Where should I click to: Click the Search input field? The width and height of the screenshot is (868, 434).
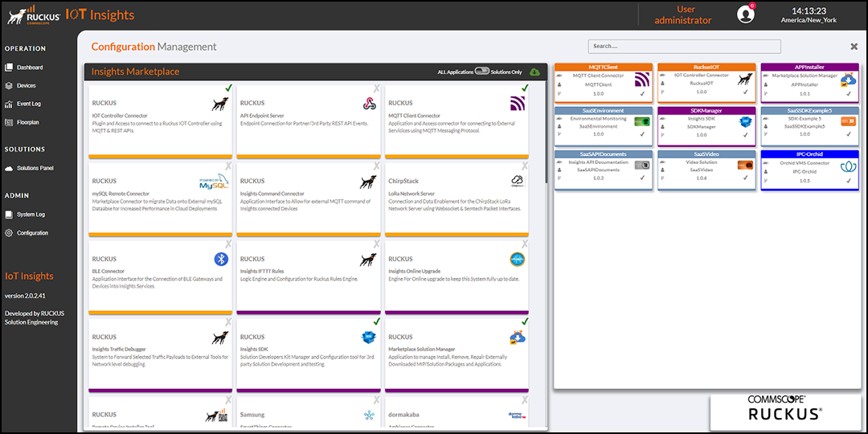(684, 47)
